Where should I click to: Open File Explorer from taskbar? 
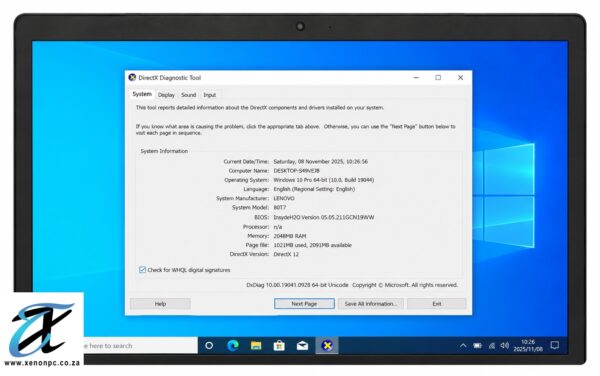(x=256, y=346)
